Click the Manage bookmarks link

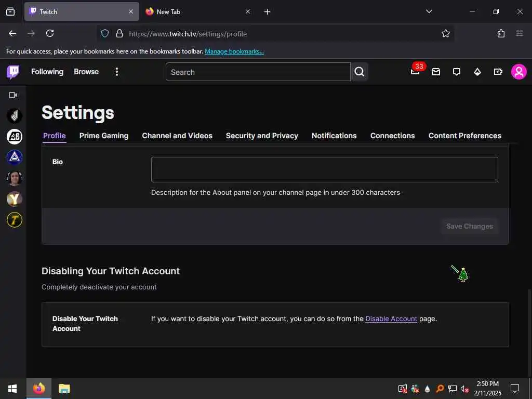click(x=234, y=51)
